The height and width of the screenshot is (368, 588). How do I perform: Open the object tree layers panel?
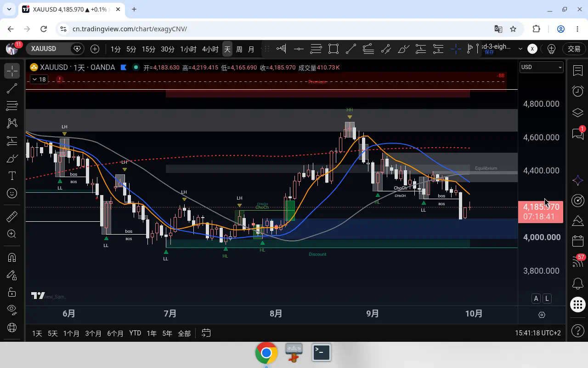[578, 113]
